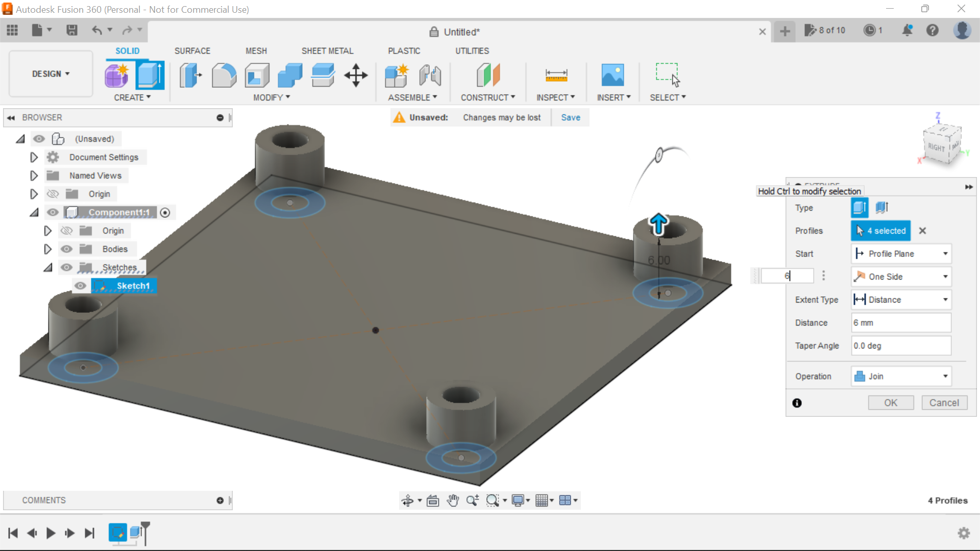Confirm extrude with OK
The width and height of the screenshot is (980, 551).
click(x=891, y=403)
